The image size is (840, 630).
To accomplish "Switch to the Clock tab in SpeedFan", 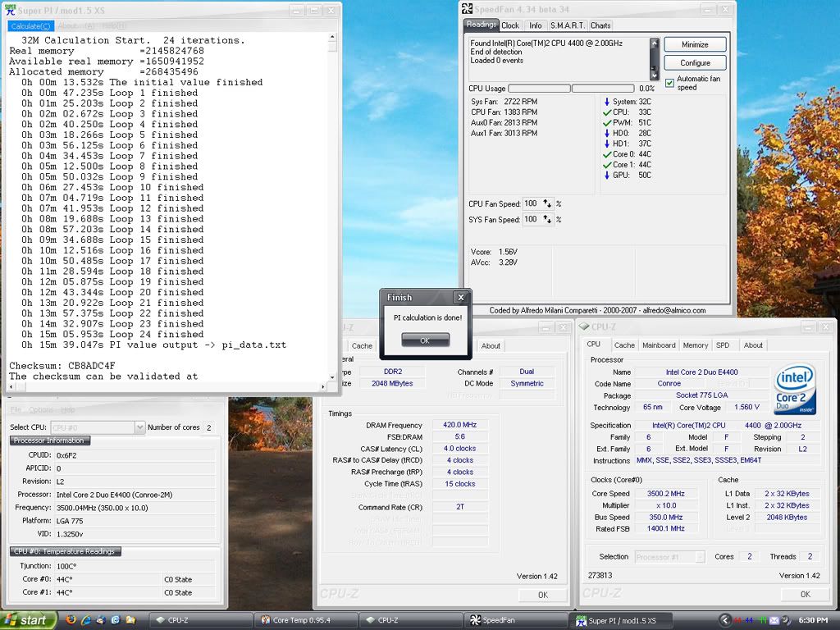I will 510,25.
